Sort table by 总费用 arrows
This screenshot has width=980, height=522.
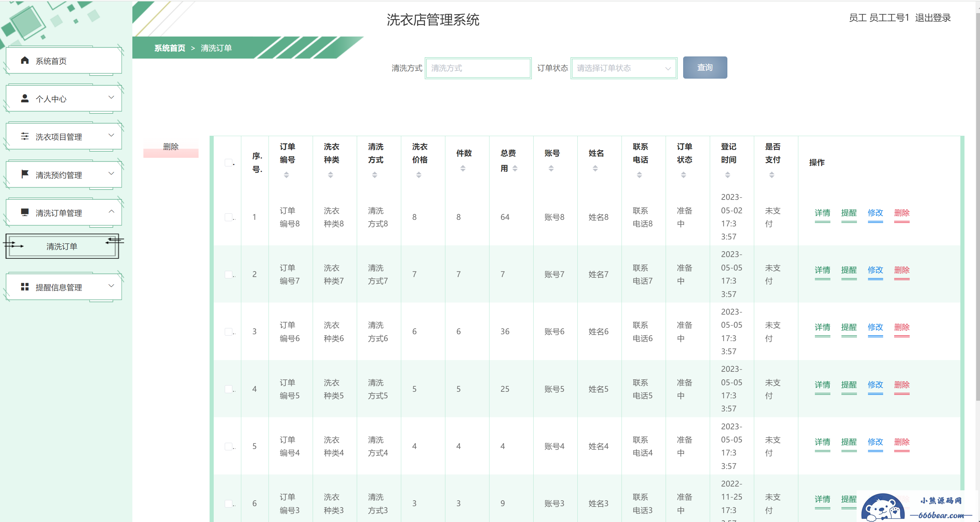(515, 168)
